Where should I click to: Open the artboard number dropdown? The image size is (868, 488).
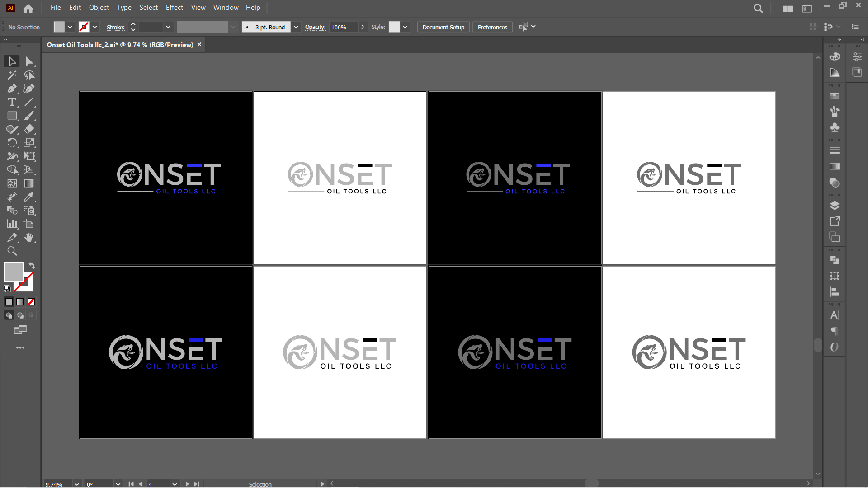[x=175, y=484]
